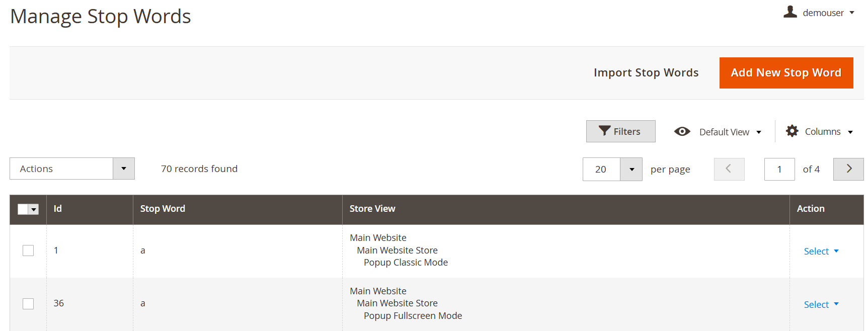868x331 pixels.
Task: Click the eye icon for Default View
Action: pyautogui.click(x=682, y=132)
